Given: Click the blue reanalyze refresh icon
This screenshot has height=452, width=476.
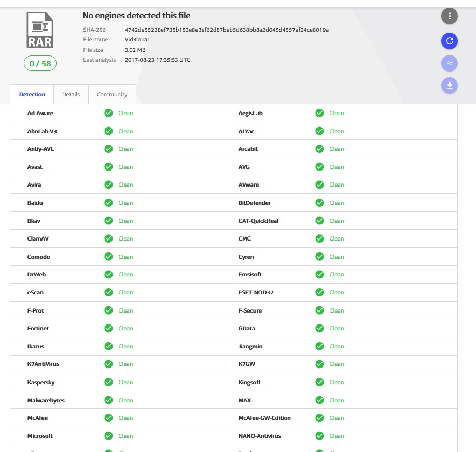Looking at the screenshot, I should coord(449,40).
